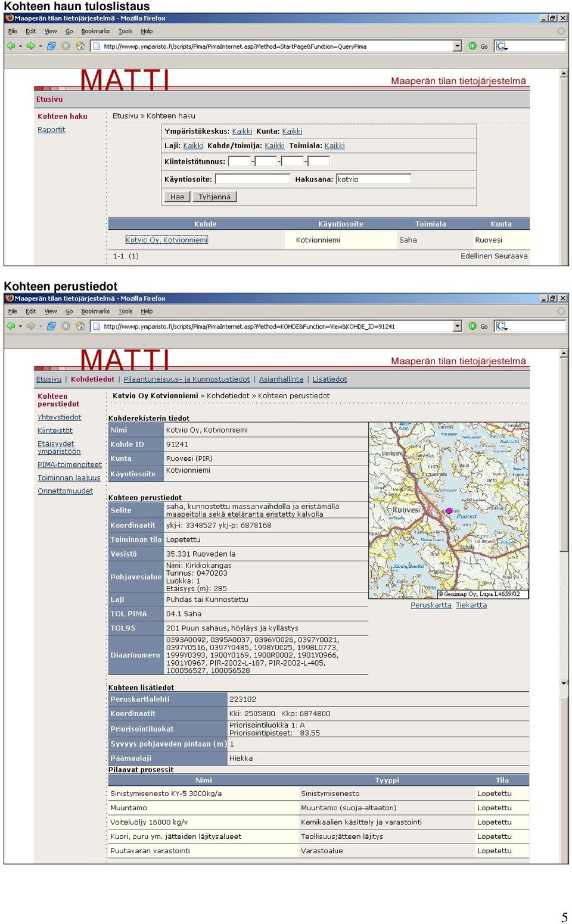The width and height of the screenshot is (572, 924).
Task: Open PIMA-toimenpiteet sidebar link
Action: 70,464
